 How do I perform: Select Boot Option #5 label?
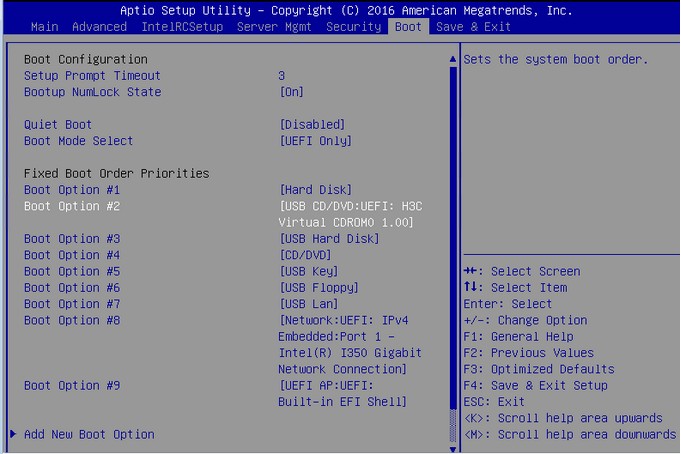72,272
